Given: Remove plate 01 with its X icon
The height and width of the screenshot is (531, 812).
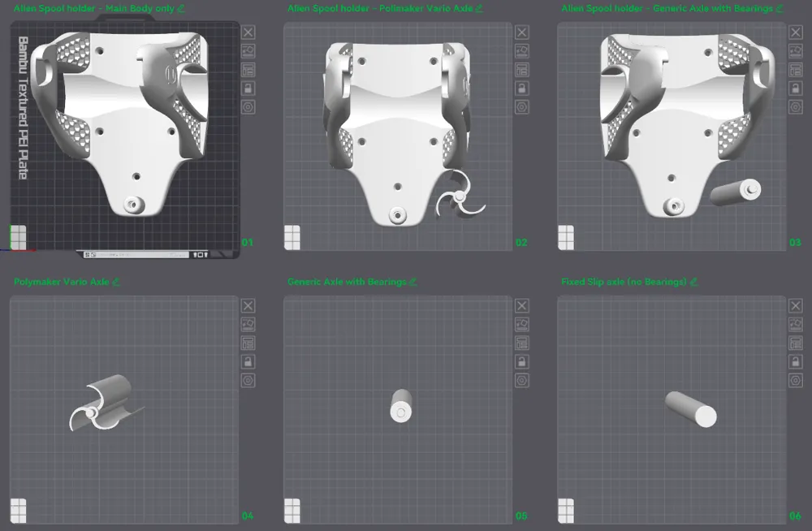Looking at the screenshot, I should click(248, 32).
